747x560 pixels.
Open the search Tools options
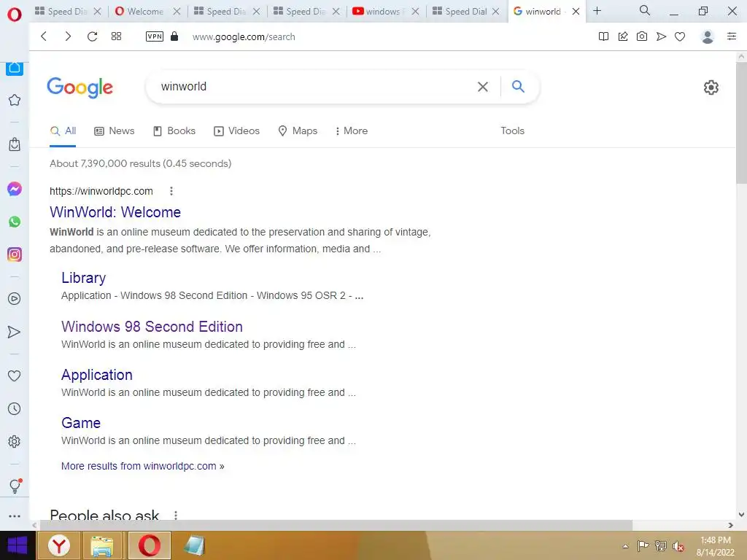coord(512,131)
